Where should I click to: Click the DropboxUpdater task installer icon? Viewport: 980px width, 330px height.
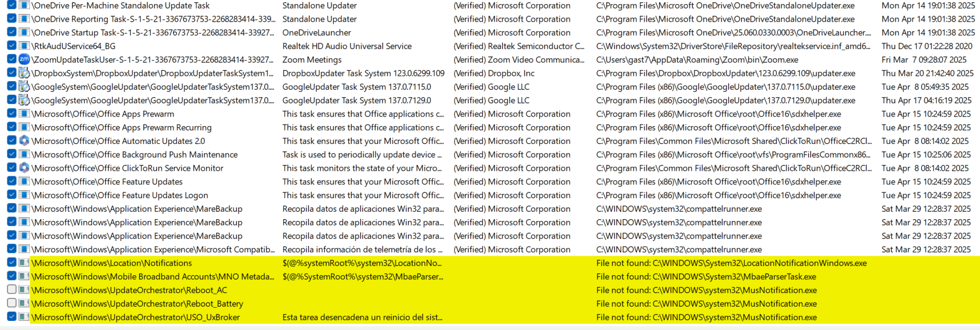point(24,73)
